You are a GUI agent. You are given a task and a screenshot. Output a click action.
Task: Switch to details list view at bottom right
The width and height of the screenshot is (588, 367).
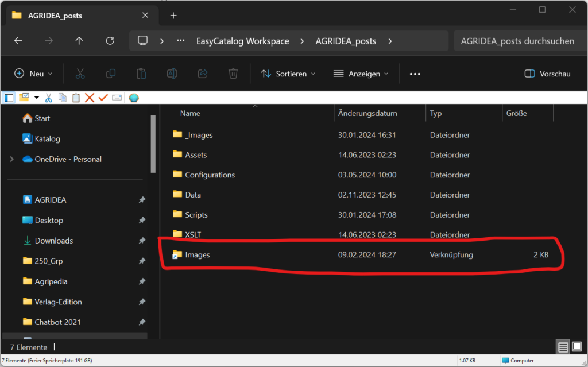563,347
